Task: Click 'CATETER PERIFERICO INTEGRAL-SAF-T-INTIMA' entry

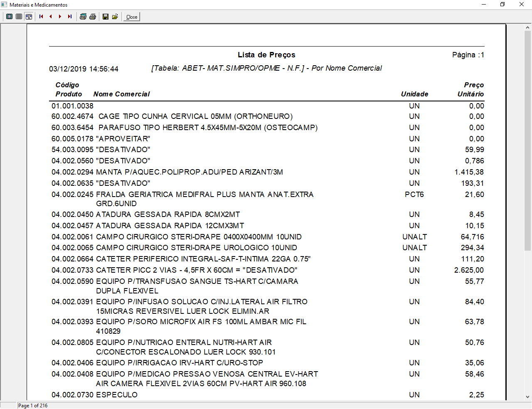Action: coord(204,259)
